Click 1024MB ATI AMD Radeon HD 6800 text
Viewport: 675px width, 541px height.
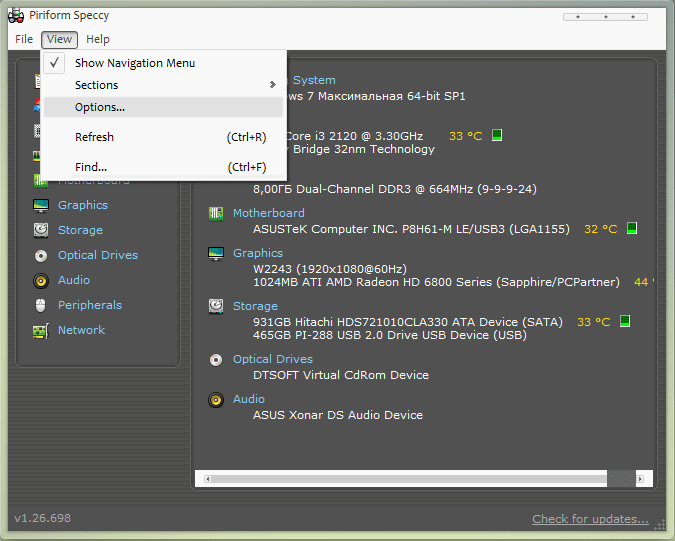pos(436,282)
